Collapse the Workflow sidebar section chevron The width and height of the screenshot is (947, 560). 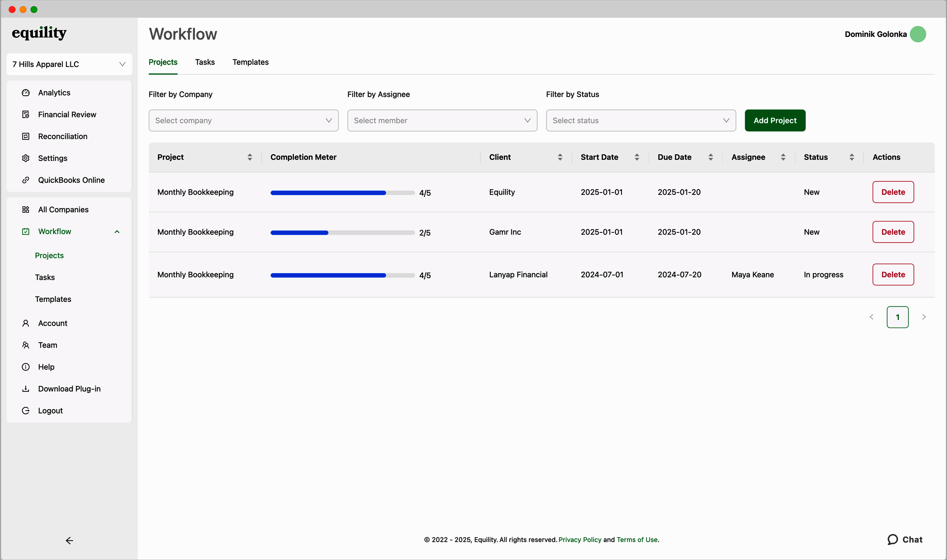point(117,232)
